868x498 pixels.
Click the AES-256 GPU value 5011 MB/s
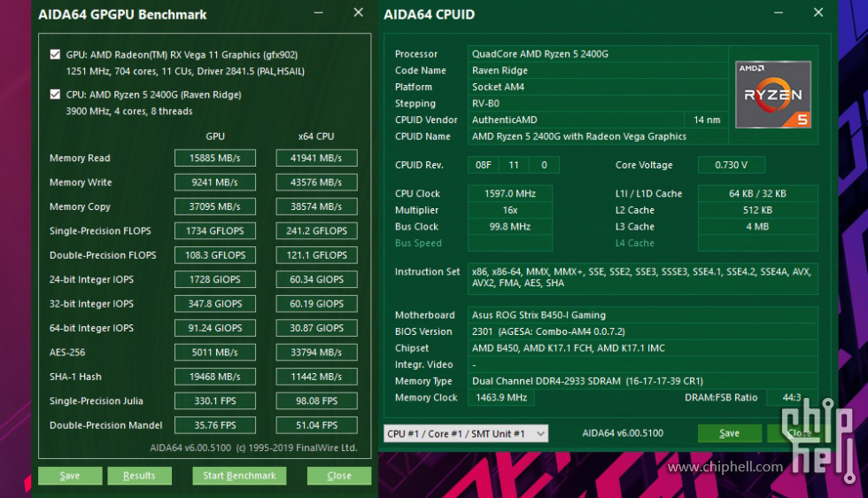coord(214,353)
